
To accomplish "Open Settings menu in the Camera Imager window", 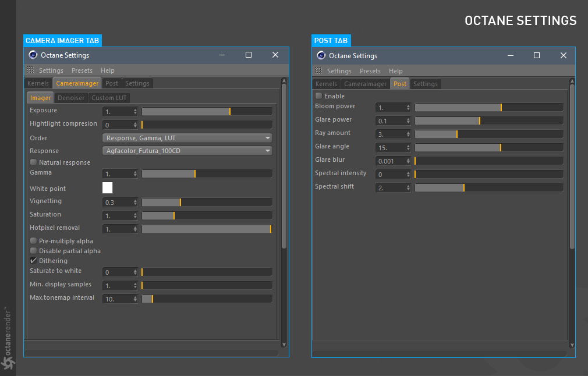I will 51,70.
